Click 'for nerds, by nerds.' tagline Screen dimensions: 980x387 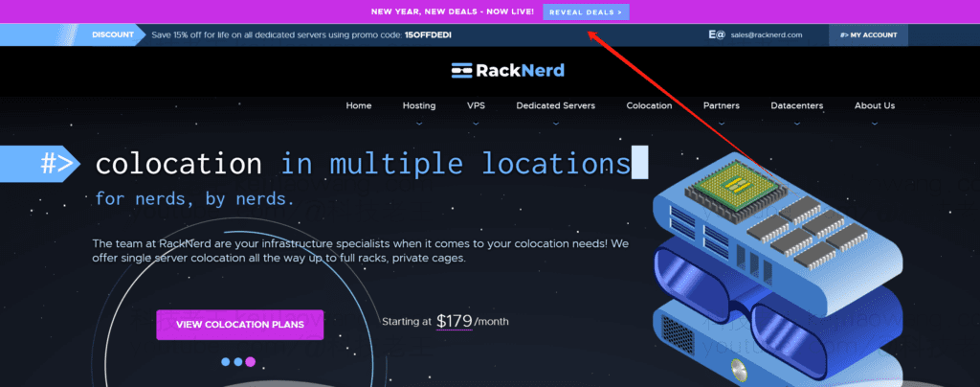coord(194,199)
